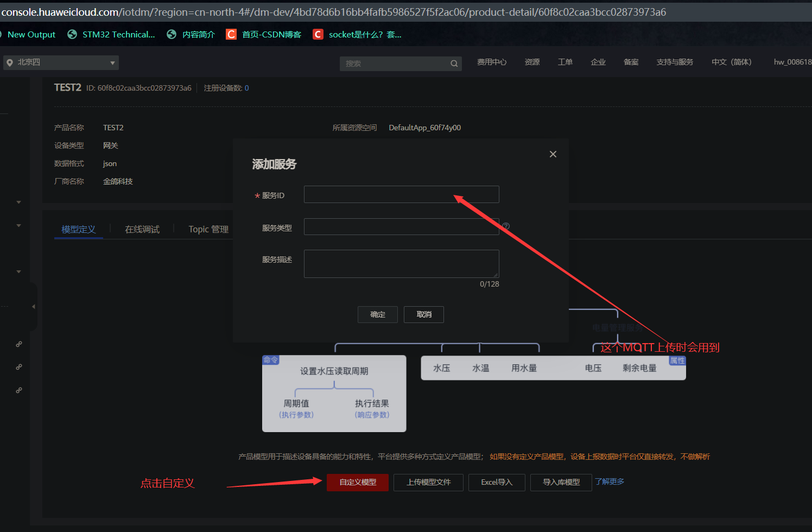812x532 pixels.
Task: Click the third link icon in sidebar
Action: pos(19,390)
